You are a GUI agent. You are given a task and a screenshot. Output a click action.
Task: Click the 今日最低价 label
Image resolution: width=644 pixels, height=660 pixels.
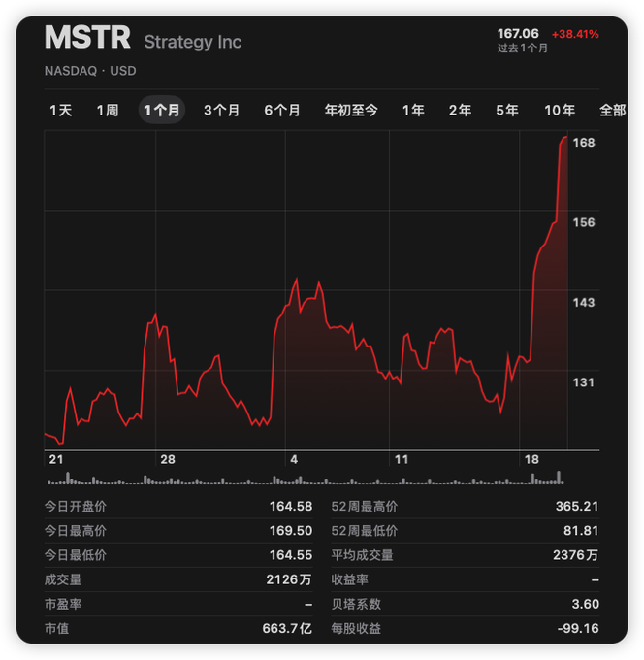(76, 555)
